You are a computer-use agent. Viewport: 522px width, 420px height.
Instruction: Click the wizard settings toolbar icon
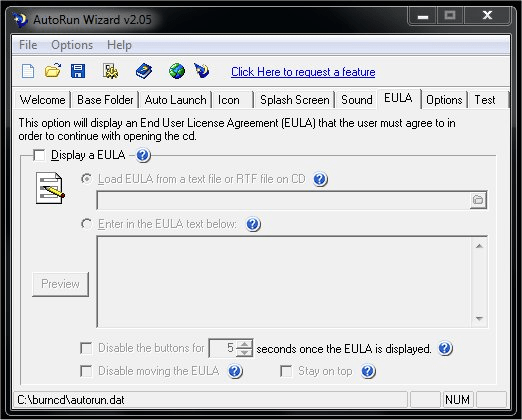[x=110, y=71]
